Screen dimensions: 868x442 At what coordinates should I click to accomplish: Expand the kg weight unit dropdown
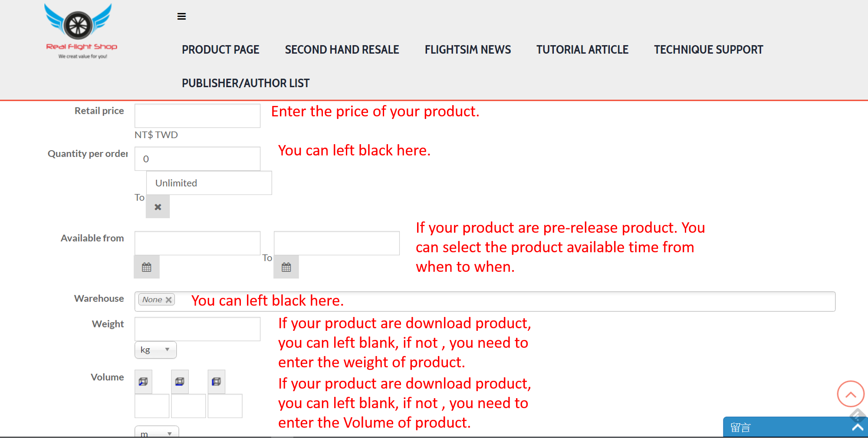(155, 350)
